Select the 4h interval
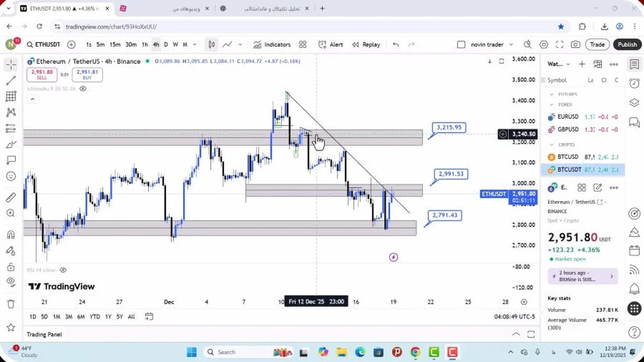 click(x=156, y=45)
